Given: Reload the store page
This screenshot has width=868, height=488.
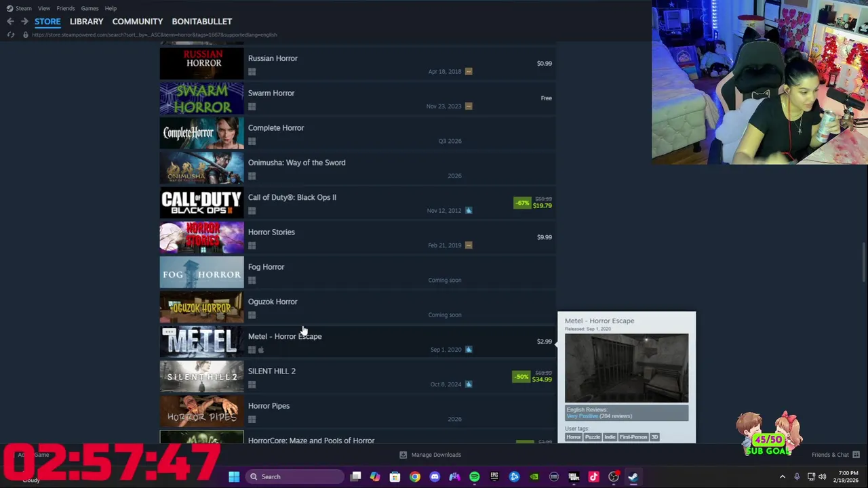Looking at the screenshot, I should [10, 35].
